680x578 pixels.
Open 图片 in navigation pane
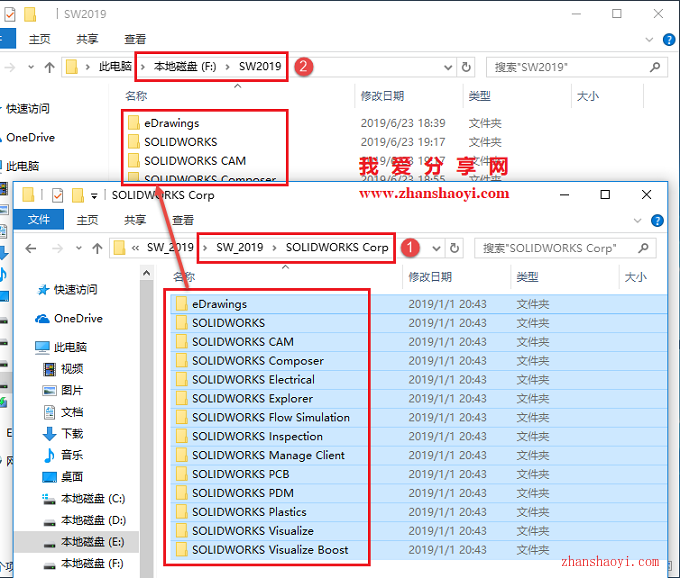tap(63, 391)
